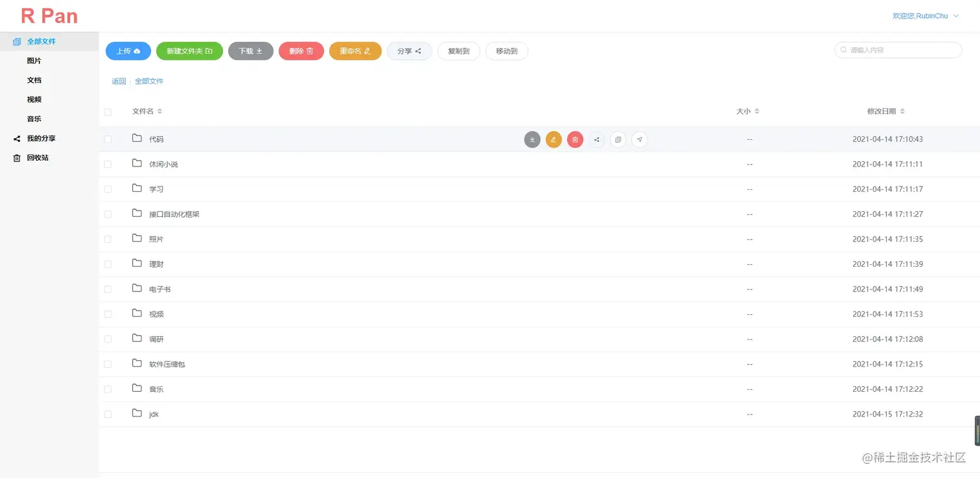Click the folder icon beside 照片

137,238
